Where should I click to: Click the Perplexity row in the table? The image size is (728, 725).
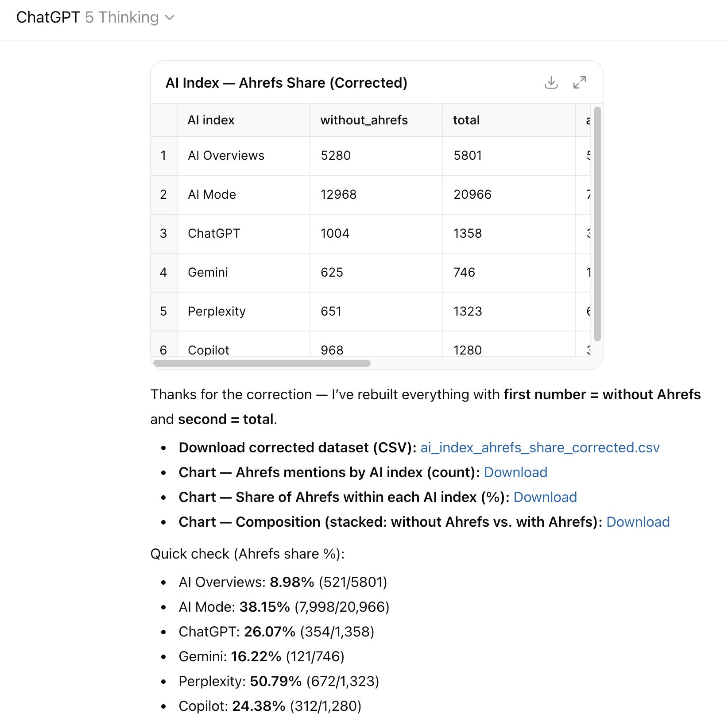217,311
